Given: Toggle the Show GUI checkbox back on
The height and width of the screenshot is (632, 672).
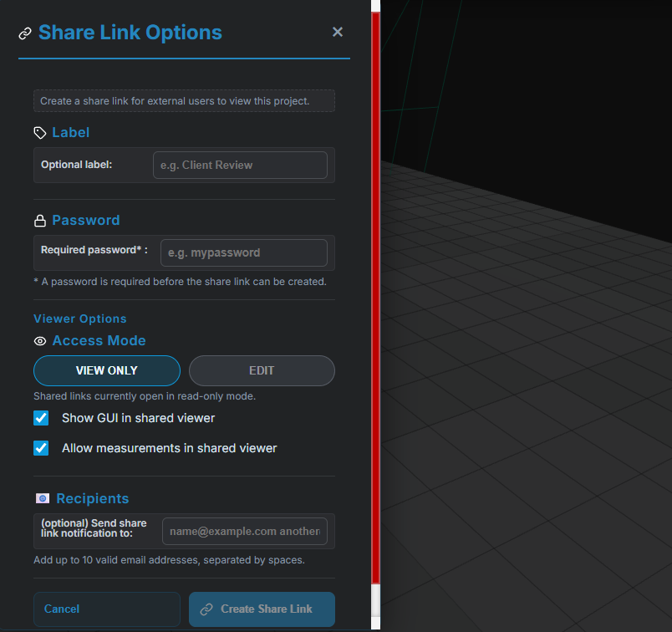Looking at the screenshot, I should pos(41,418).
